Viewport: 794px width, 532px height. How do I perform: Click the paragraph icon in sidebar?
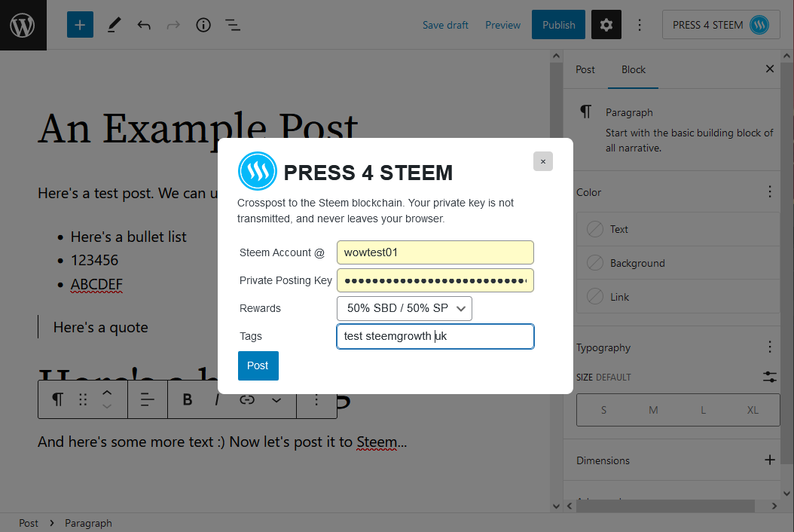[x=586, y=112]
